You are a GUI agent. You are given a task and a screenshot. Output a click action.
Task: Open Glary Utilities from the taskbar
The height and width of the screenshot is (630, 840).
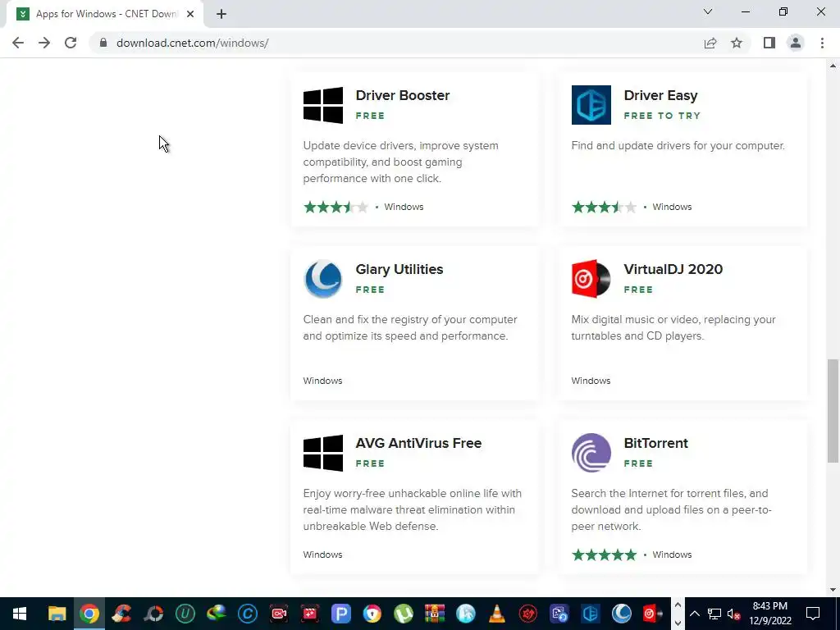622,614
